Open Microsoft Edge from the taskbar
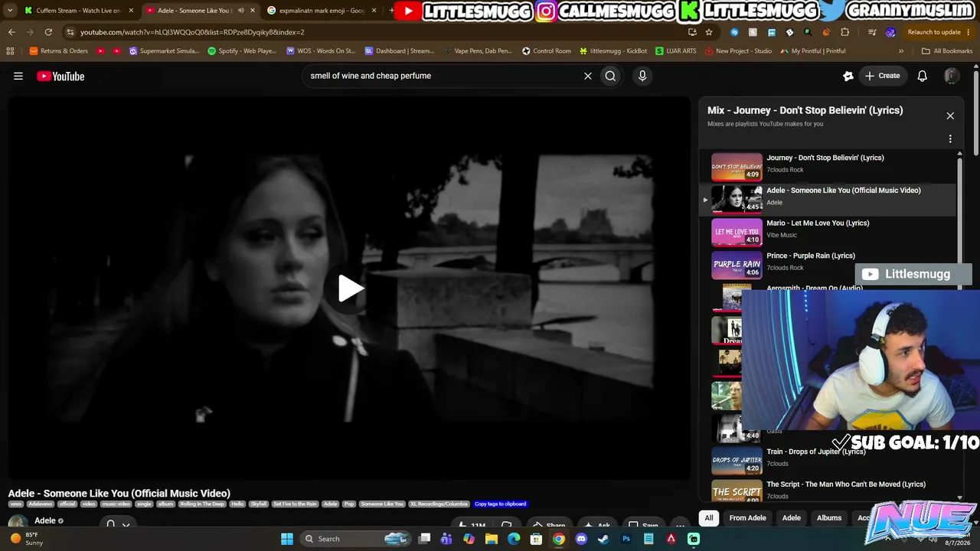The image size is (980, 551). (514, 539)
